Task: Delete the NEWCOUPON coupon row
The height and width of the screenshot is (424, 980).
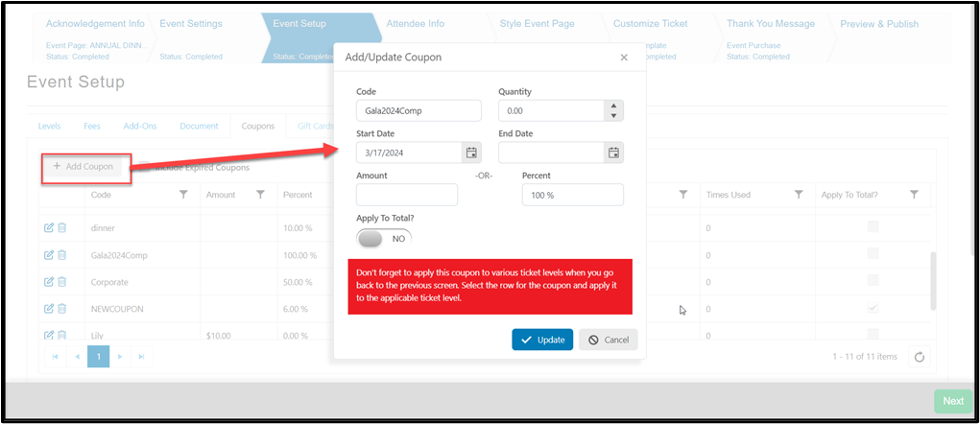Action: tap(61, 309)
